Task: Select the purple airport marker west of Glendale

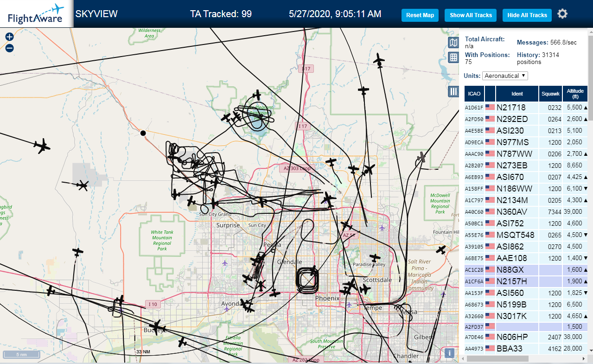Action: [225, 263]
